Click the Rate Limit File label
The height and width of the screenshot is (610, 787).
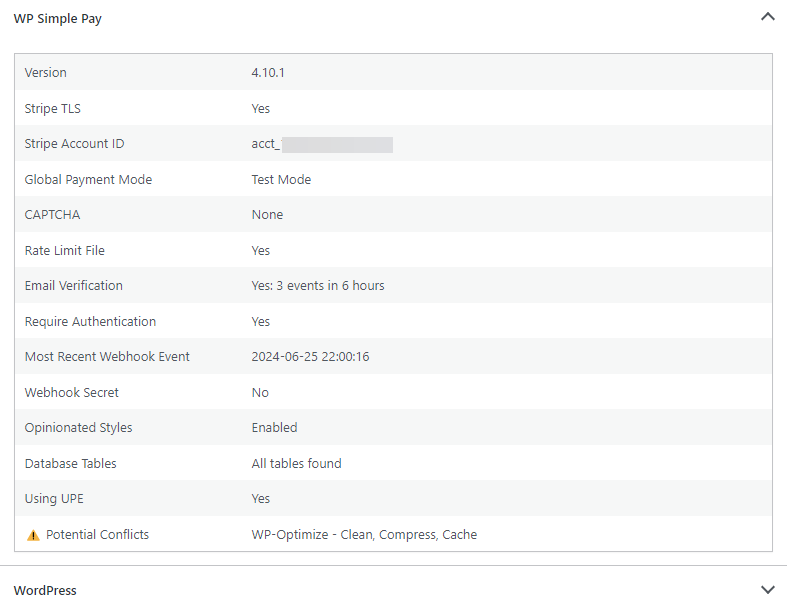click(x=64, y=251)
